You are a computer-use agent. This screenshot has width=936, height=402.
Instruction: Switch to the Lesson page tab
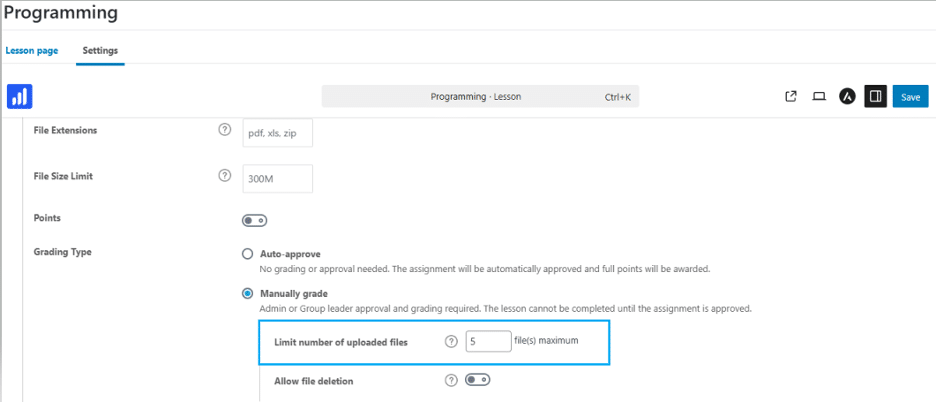point(32,51)
